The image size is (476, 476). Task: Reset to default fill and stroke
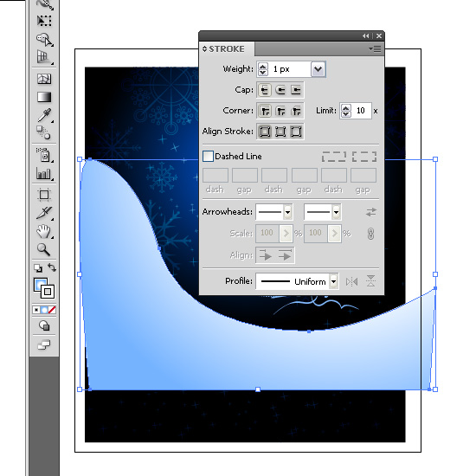tap(38, 268)
